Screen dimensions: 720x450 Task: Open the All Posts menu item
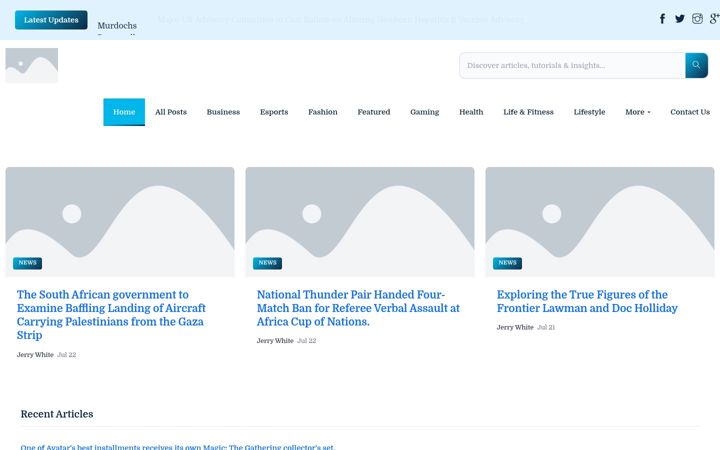(171, 112)
